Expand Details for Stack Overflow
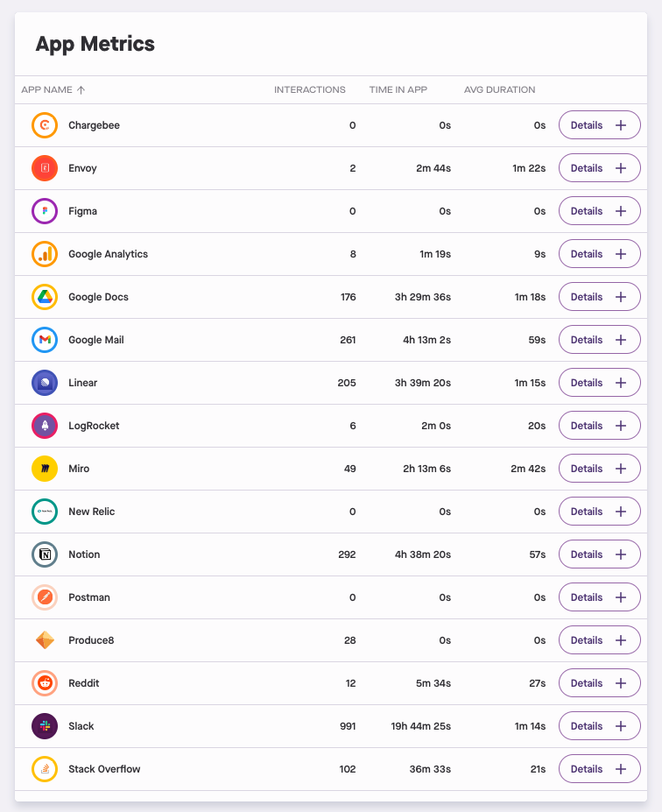Screen dimensions: 662x812 click(599, 769)
